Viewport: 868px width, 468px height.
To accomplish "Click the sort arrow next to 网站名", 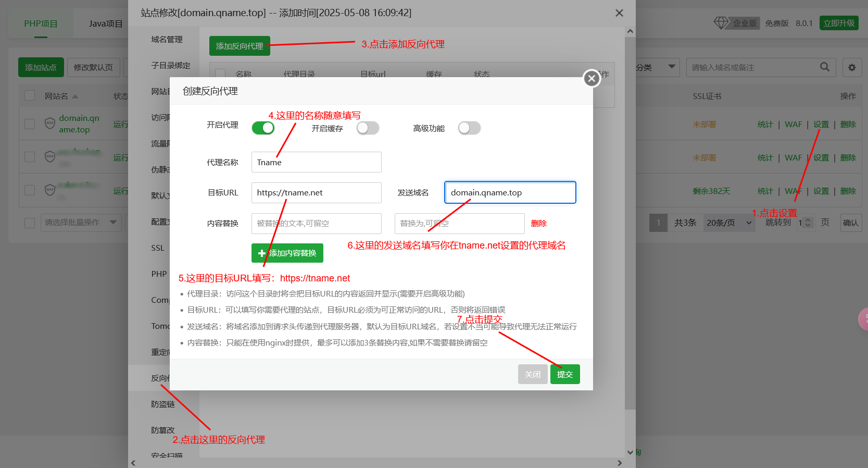I will [x=75, y=96].
